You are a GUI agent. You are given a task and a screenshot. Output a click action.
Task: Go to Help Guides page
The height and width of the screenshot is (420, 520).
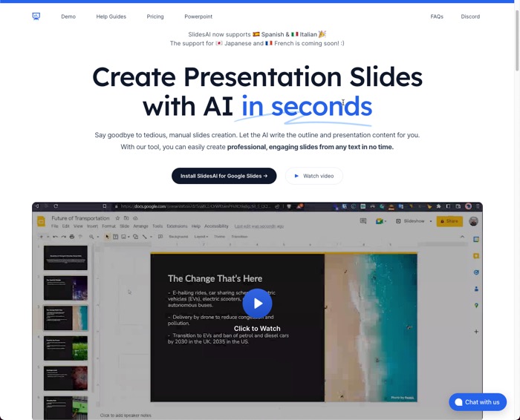click(x=111, y=16)
